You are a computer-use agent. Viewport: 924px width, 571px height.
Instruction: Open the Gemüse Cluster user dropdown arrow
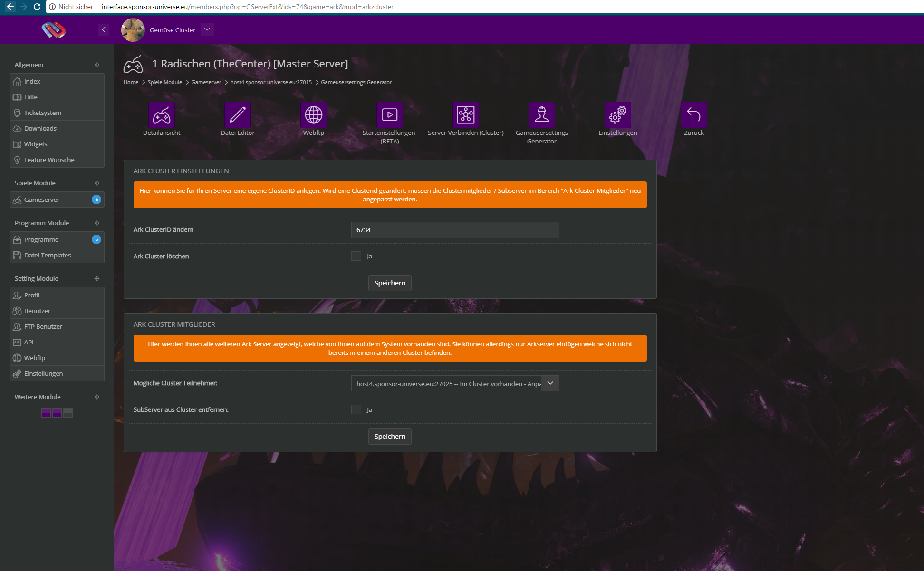(x=207, y=29)
